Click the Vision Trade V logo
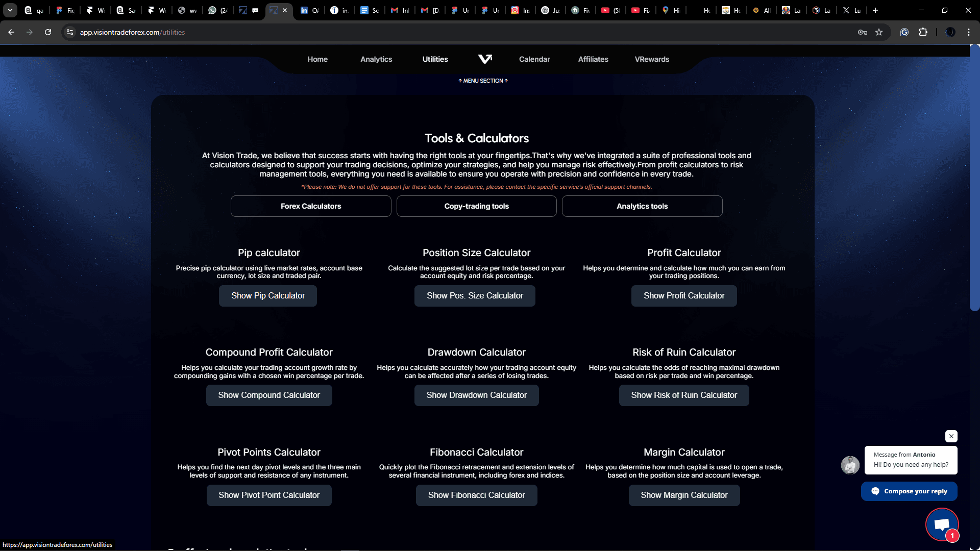980x551 pixels. pos(485,59)
